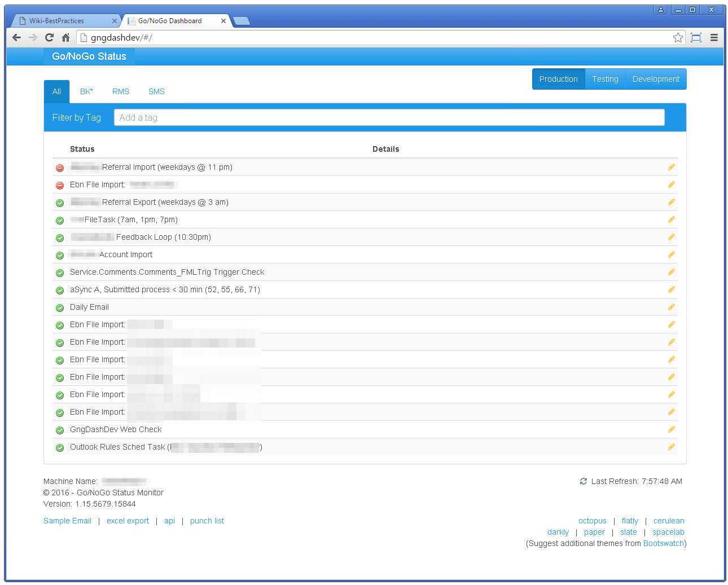Switch to the Wiki-BestPractices browser tab

(x=63, y=21)
